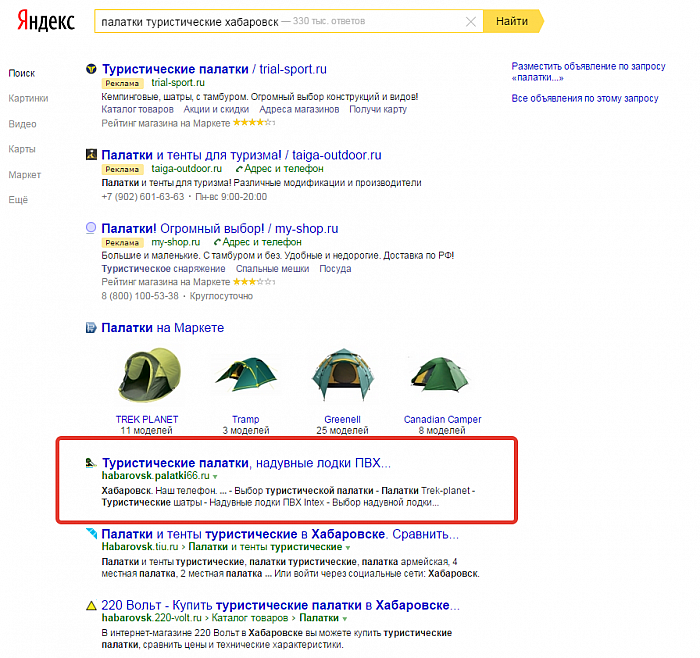Expand dropdown arrow after tiu.ru breadcrumb
This screenshot has width=700, height=658.
coord(348,548)
